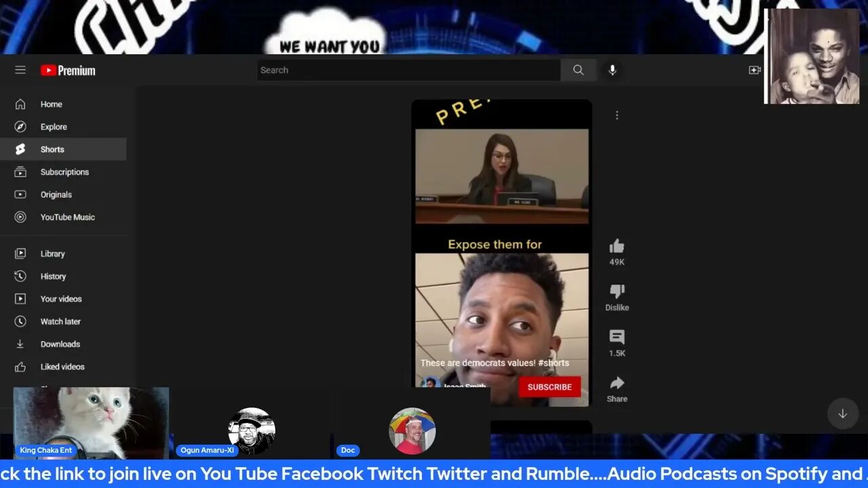This screenshot has width=868, height=488.
Task: Click the Library sidebar icon
Action: coord(20,253)
